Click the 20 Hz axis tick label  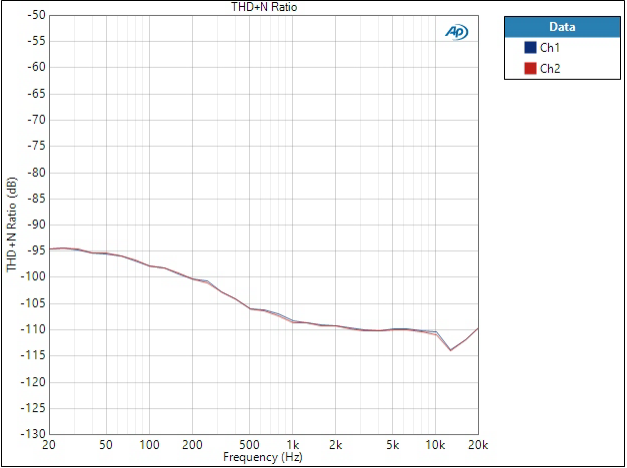[x=49, y=445]
